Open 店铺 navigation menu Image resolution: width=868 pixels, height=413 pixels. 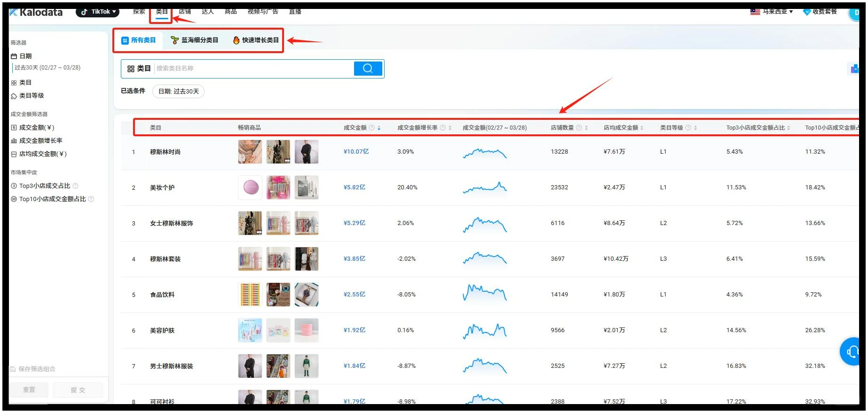tap(185, 12)
